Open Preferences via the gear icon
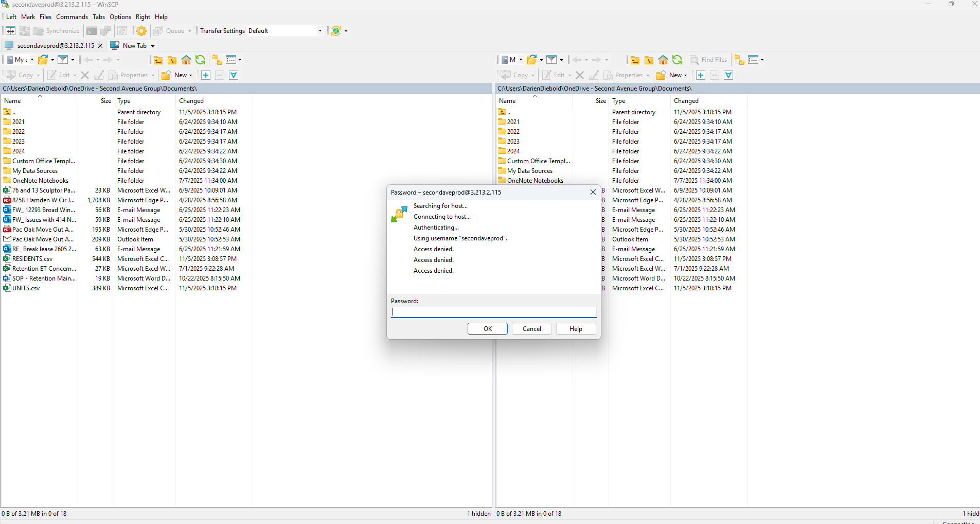The image size is (980, 524). pos(141,31)
